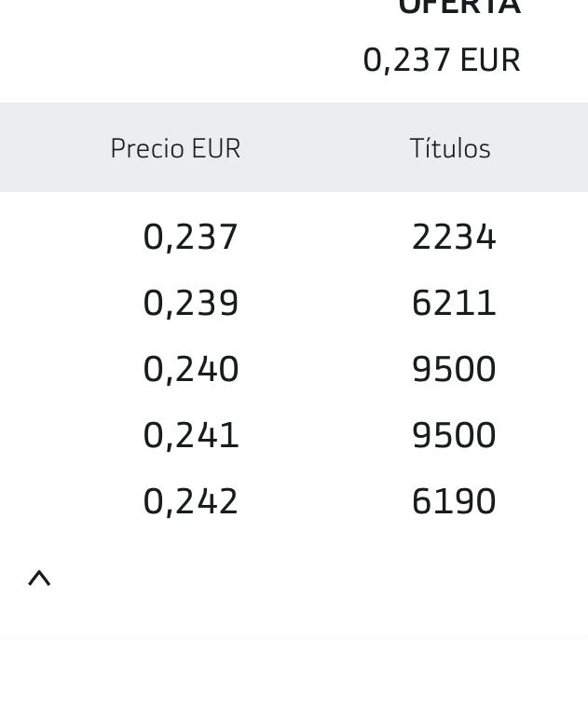Select price 0,242 in the offer table
The width and height of the screenshot is (588, 709).
[190, 501]
